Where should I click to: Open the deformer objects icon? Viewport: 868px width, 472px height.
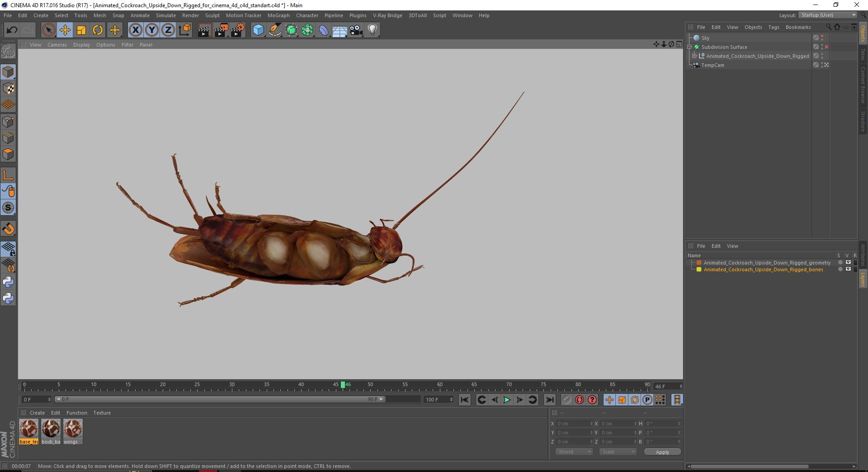click(x=324, y=30)
